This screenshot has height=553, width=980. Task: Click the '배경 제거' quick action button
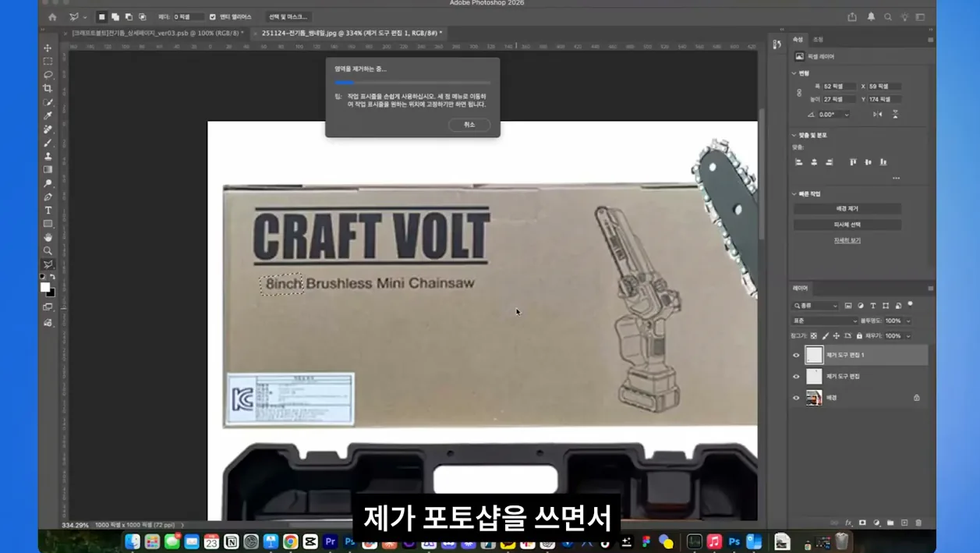click(847, 208)
